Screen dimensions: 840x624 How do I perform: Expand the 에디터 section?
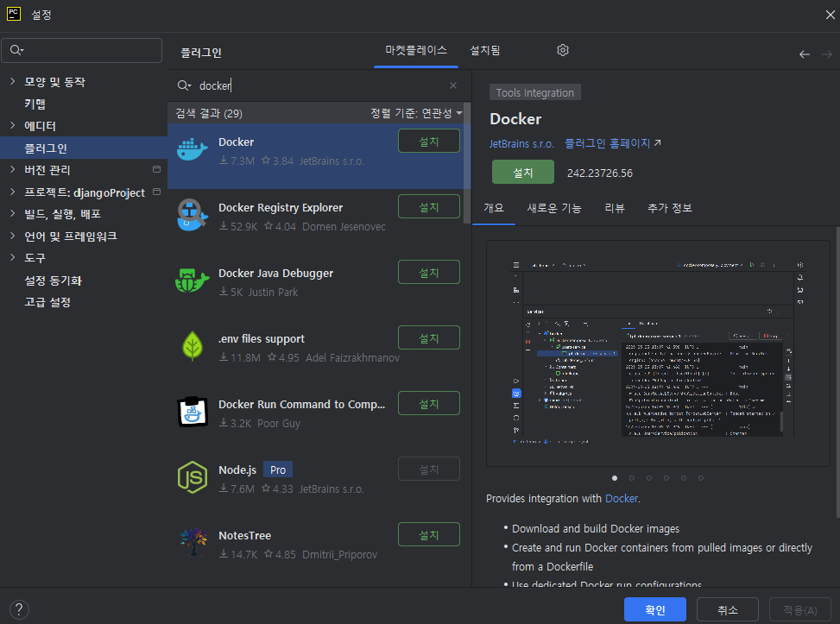13,125
